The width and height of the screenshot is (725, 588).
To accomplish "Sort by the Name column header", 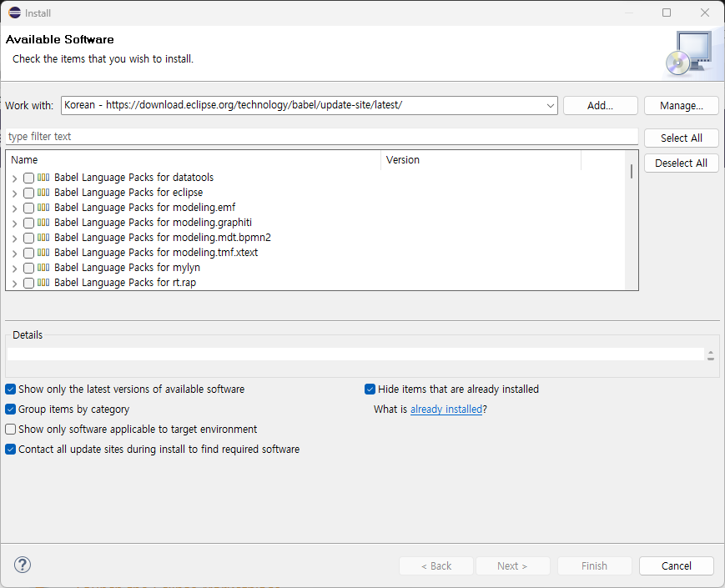I will click(194, 160).
